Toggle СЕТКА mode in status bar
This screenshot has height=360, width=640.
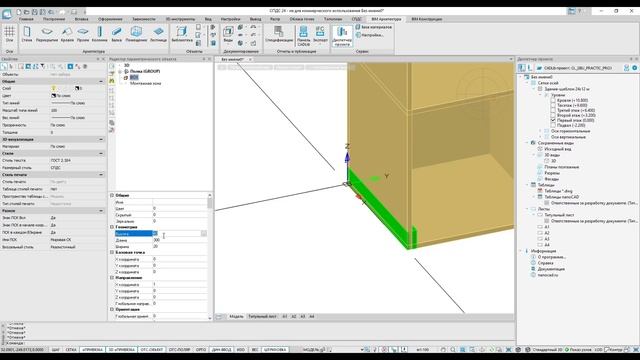tap(71, 350)
